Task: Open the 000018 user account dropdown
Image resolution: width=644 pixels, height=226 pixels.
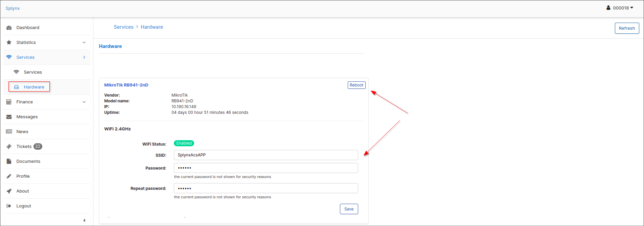Action: [620, 8]
